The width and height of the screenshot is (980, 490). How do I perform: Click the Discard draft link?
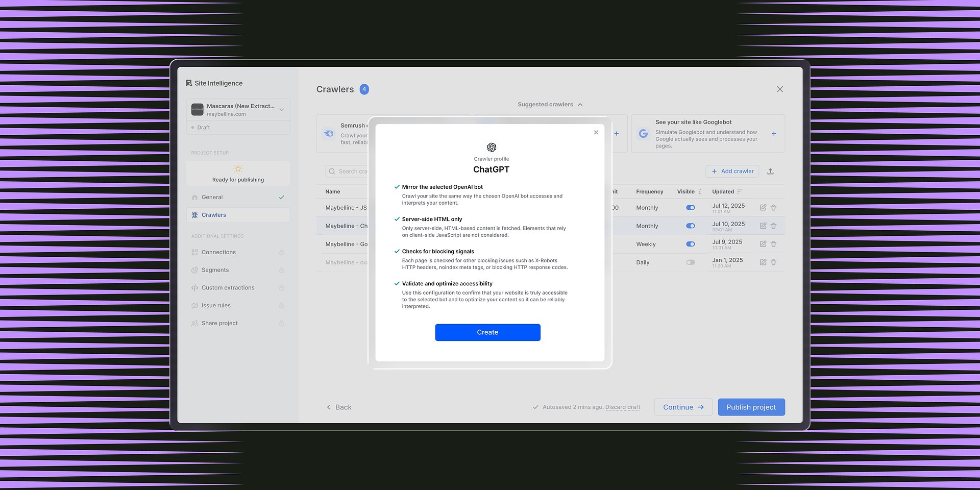(623, 407)
